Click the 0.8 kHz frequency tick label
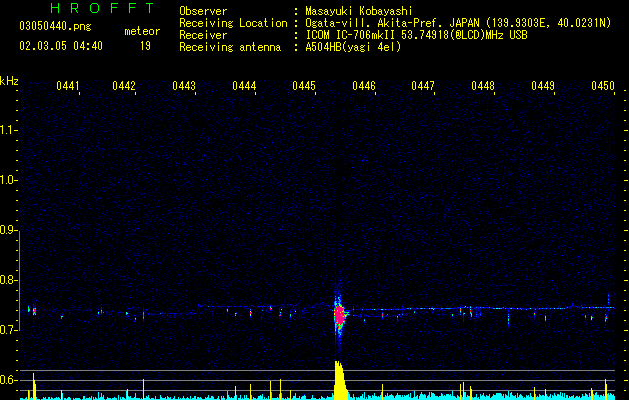The height and width of the screenshot is (400, 629). 9,280
